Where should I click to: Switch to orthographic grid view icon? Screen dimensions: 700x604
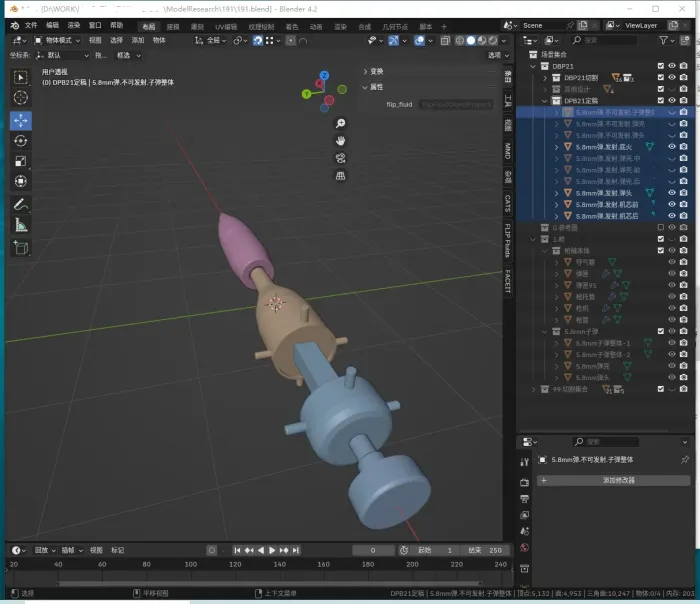tap(340, 176)
